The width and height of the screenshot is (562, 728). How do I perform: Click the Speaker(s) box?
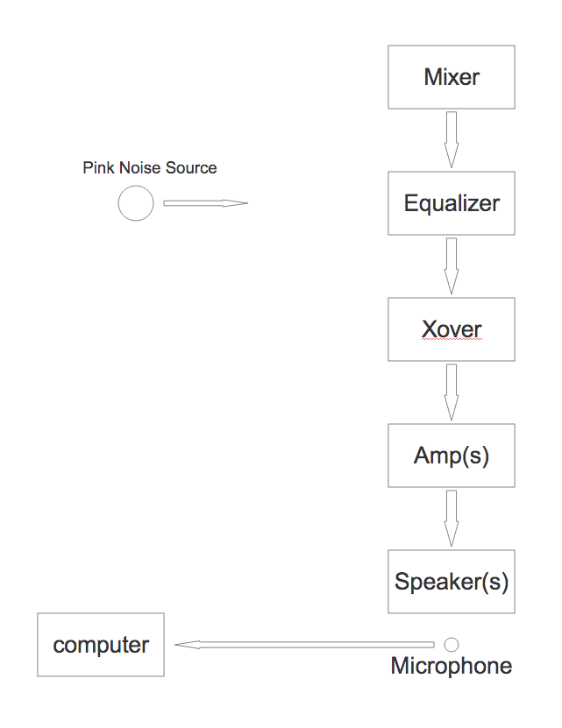coord(452,582)
